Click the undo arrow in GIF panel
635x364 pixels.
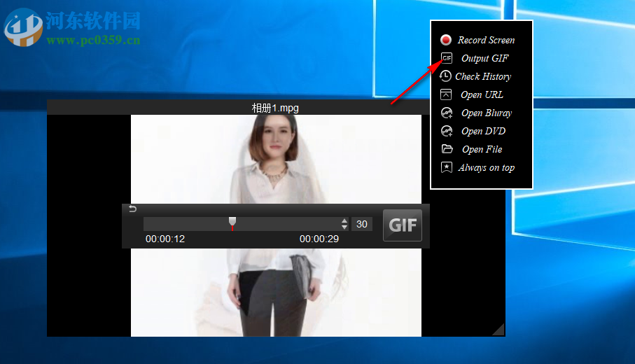(133, 209)
